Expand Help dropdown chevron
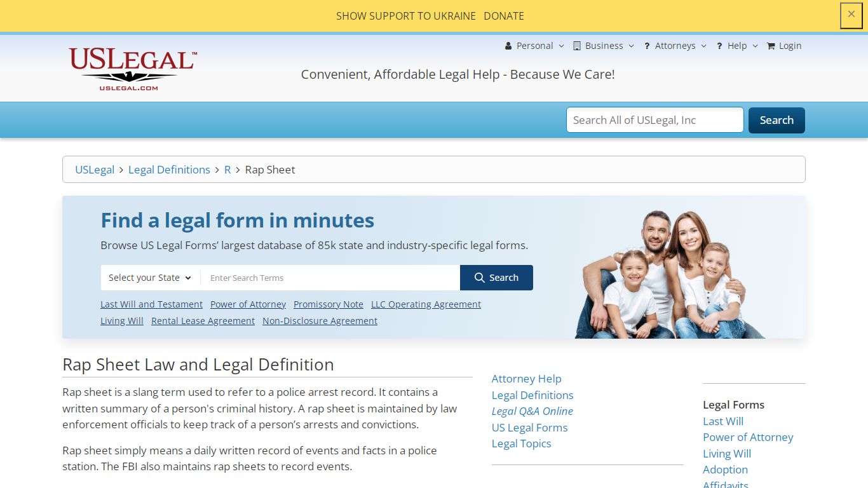The image size is (868, 488). point(755,46)
